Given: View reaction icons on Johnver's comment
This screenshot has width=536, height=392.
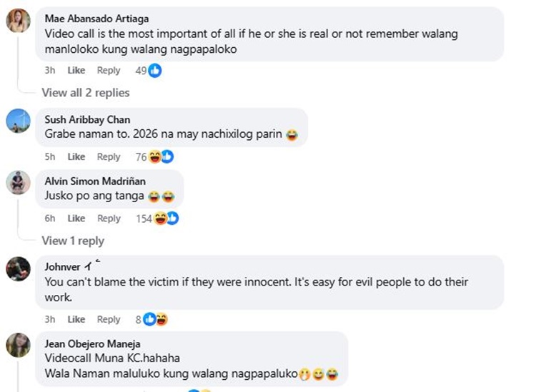Looking at the screenshot, I should click(x=156, y=320).
